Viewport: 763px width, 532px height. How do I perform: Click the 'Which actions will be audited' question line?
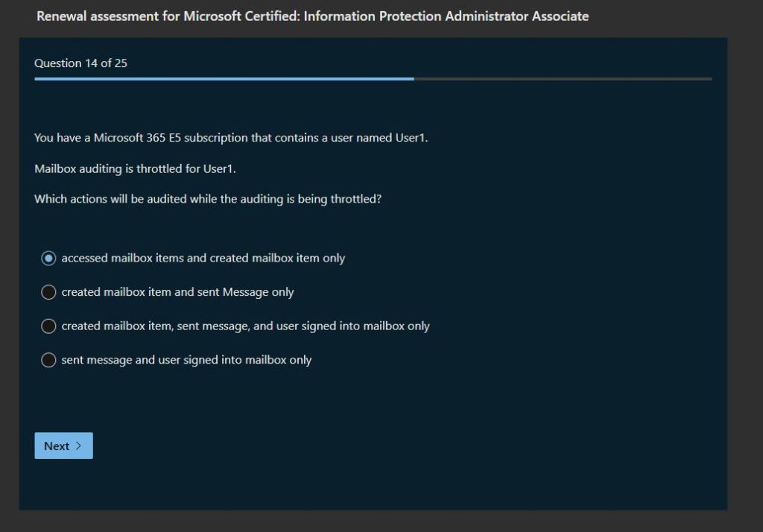[208, 200]
